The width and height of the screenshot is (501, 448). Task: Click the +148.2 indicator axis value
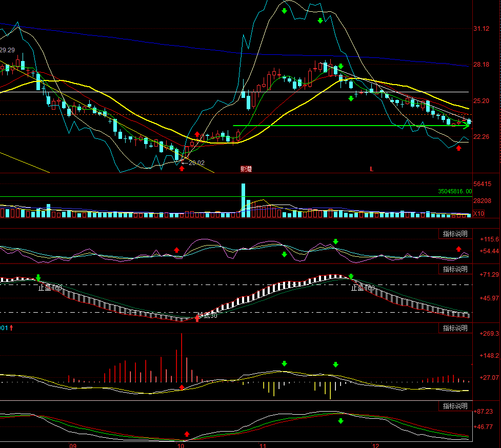coord(489,355)
